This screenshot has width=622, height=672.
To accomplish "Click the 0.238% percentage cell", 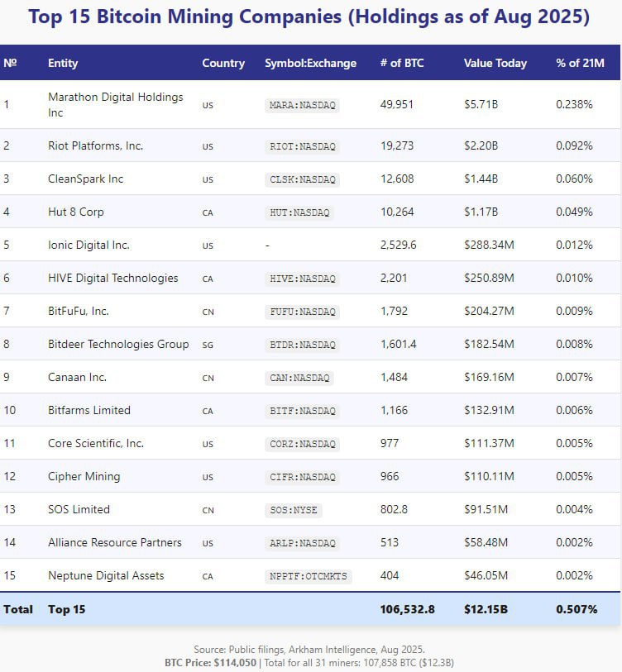I will pos(574,105).
